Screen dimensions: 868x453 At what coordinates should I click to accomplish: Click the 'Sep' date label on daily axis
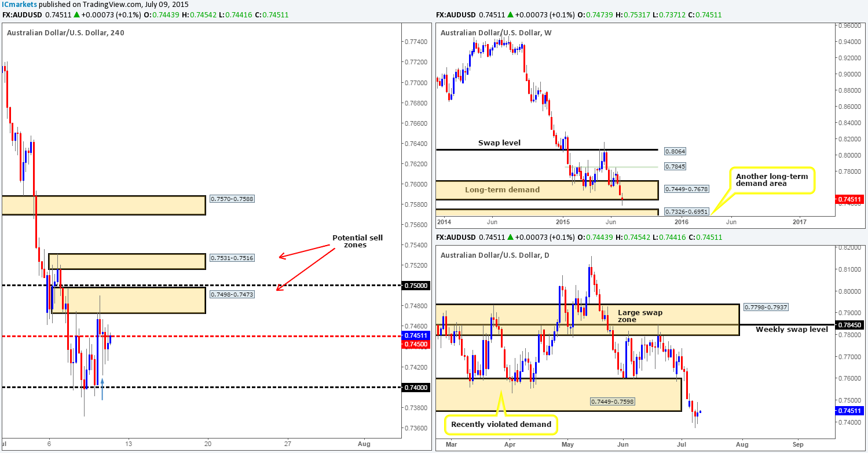(x=798, y=444)
